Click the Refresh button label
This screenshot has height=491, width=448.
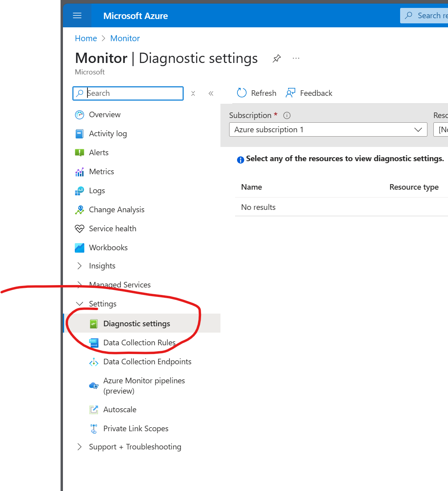click(x=264, y=93)
